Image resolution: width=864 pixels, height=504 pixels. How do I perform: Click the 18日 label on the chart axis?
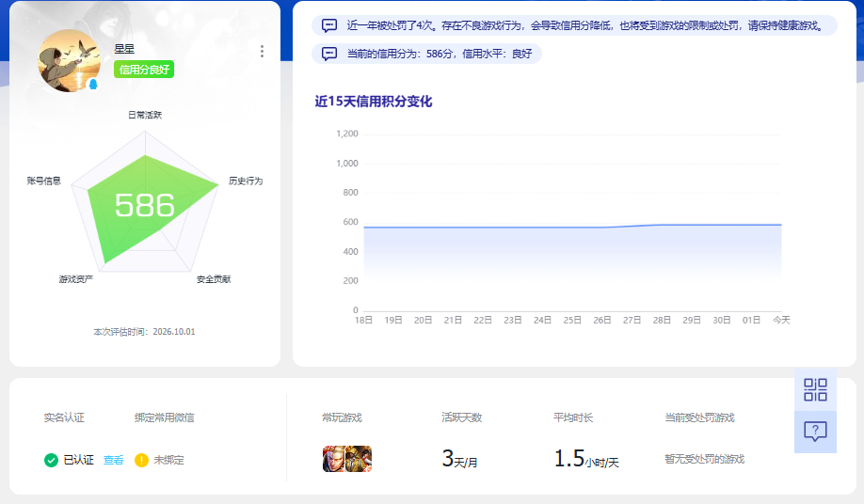click(x=363, y=321)
